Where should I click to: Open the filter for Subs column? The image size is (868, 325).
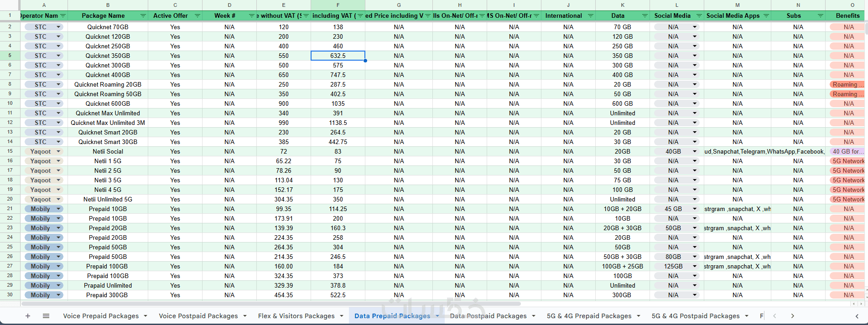click(x=821, y=15)
